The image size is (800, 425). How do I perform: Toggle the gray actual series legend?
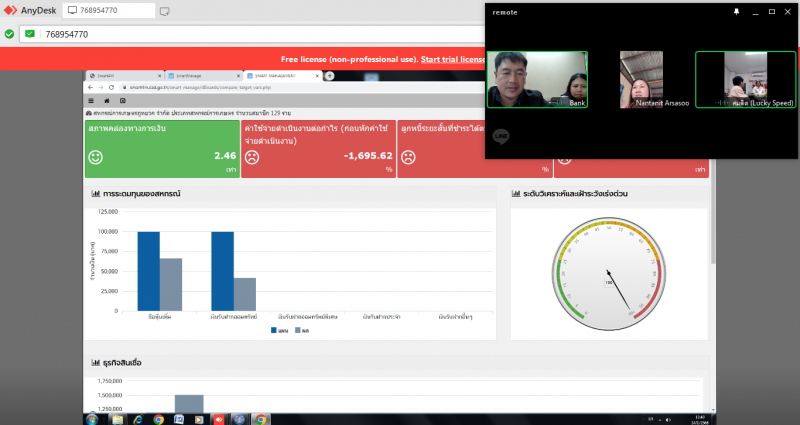[302, 331]
